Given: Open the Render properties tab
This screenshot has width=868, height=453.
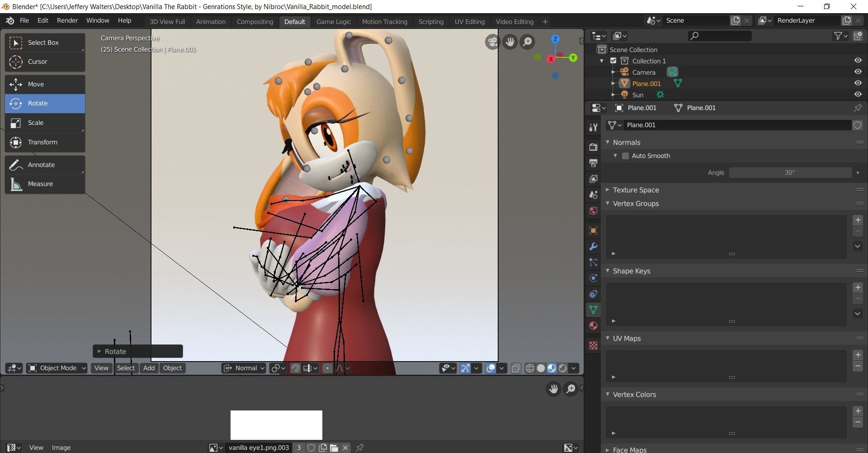Looking at the screenshot, I should pos(593,147).
